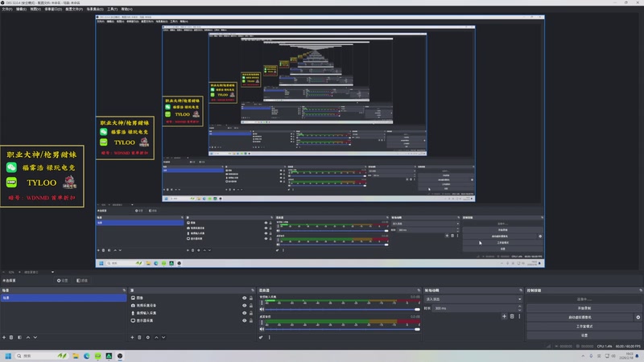Select the 场景 item in Scenes list

coord(64,298)
